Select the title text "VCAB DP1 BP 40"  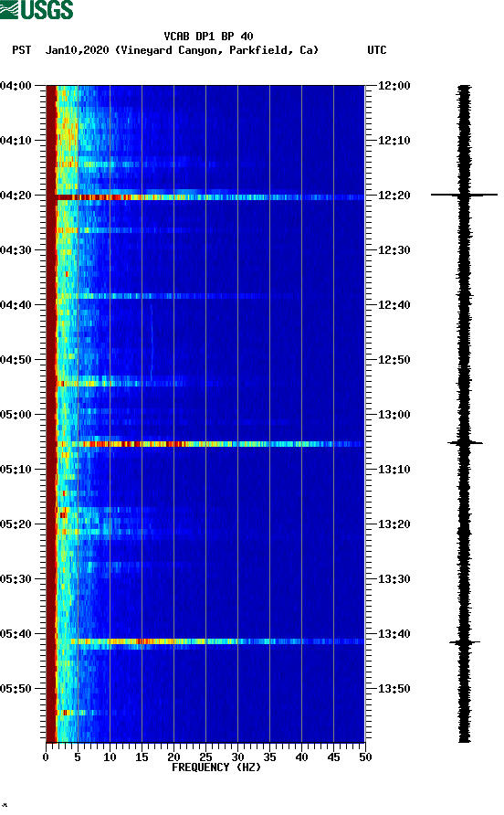click(208, 37)
